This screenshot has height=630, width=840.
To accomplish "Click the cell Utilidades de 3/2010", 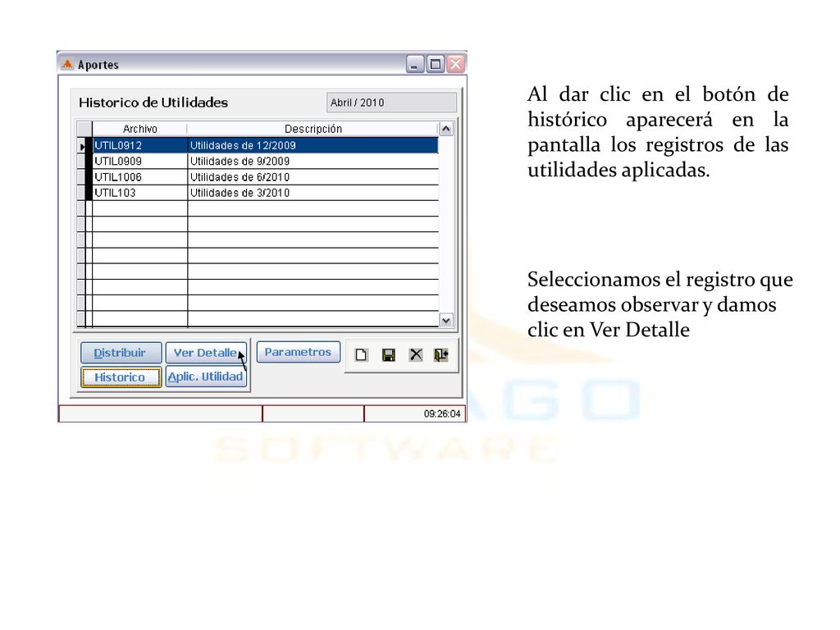I will click(313, 193).
